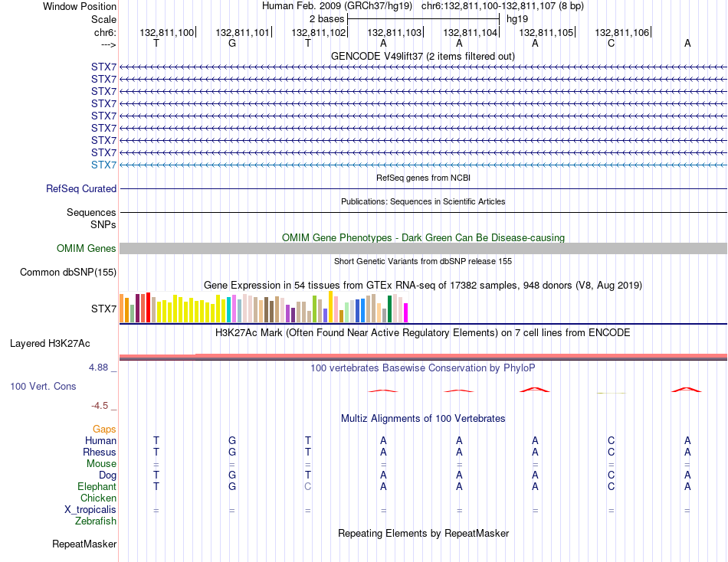Screen dimensions: 728x562
Task: Click the rightmost red PhyloP conservation peak
Action: click(686, 390)
